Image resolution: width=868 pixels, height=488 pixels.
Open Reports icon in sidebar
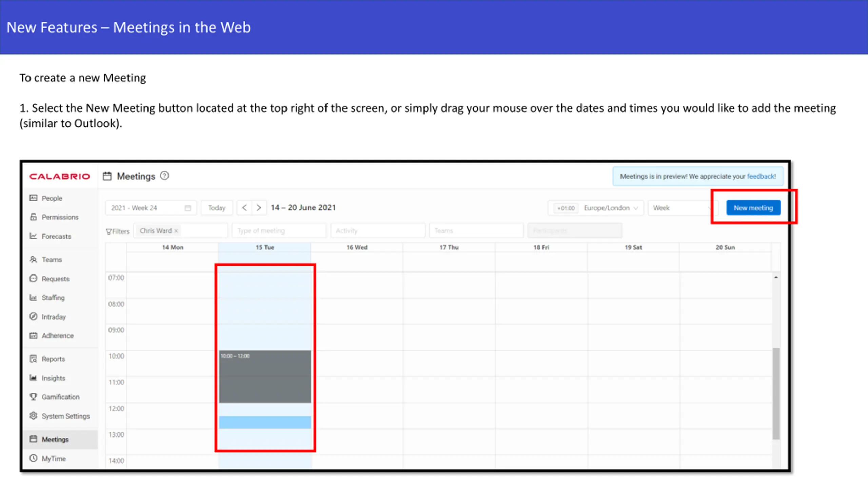(33, 359)
